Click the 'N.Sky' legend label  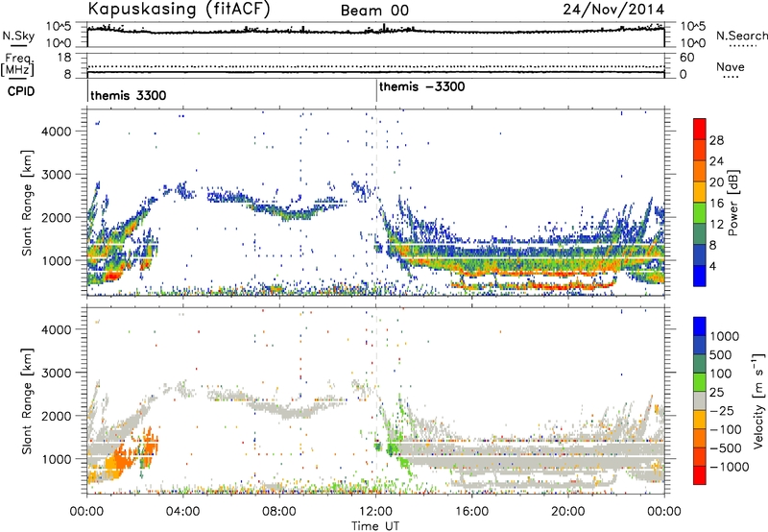point(18,36)
